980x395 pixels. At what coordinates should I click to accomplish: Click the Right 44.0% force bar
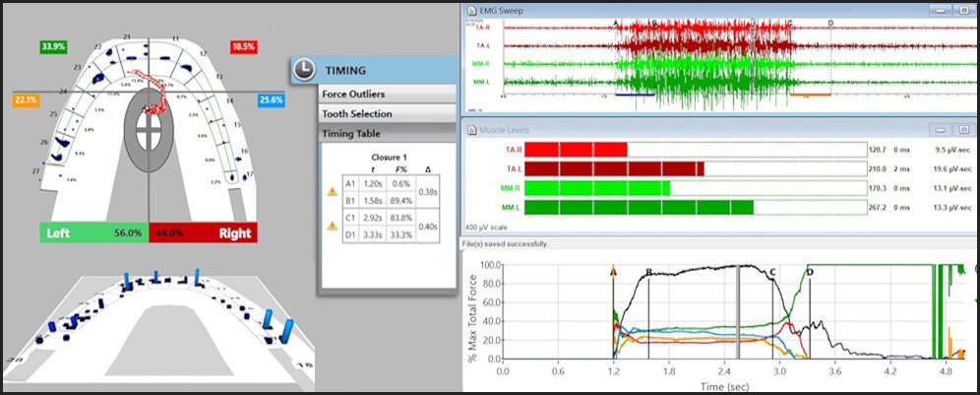(x=203, y=233)
